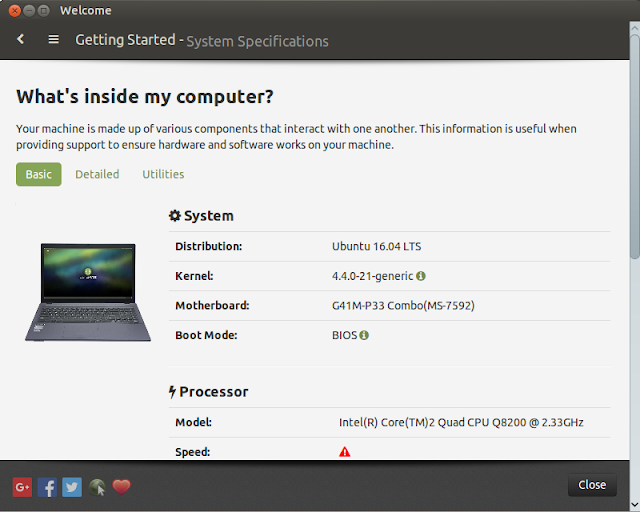Click the Close button at bottom
The height and width of the screenshot is (512, 640).
pyautogui.click(x=592, y=485)
